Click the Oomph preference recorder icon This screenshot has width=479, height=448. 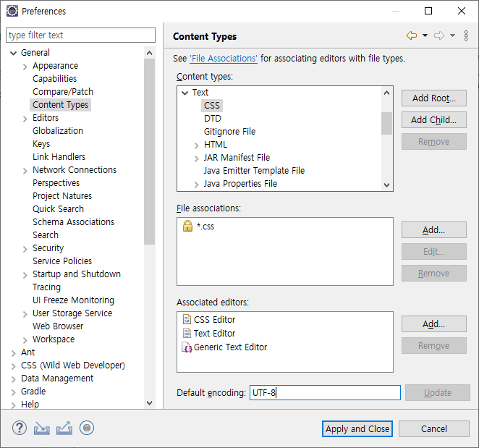pos(87,428)
